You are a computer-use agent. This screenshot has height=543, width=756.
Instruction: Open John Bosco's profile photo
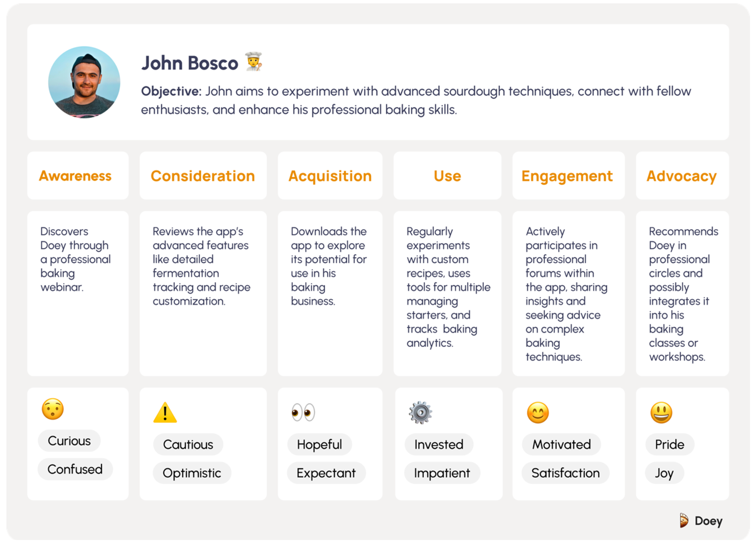click(x=84, y=82)
